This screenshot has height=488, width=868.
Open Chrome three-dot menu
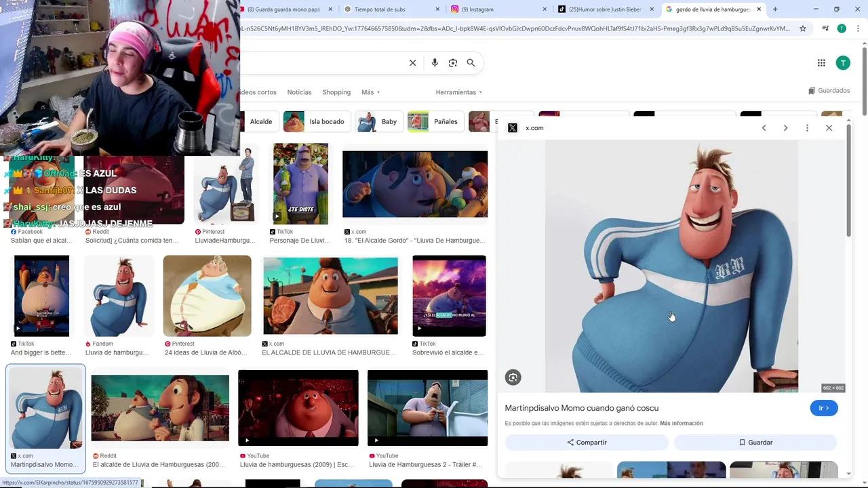click(x=857, y=28)
